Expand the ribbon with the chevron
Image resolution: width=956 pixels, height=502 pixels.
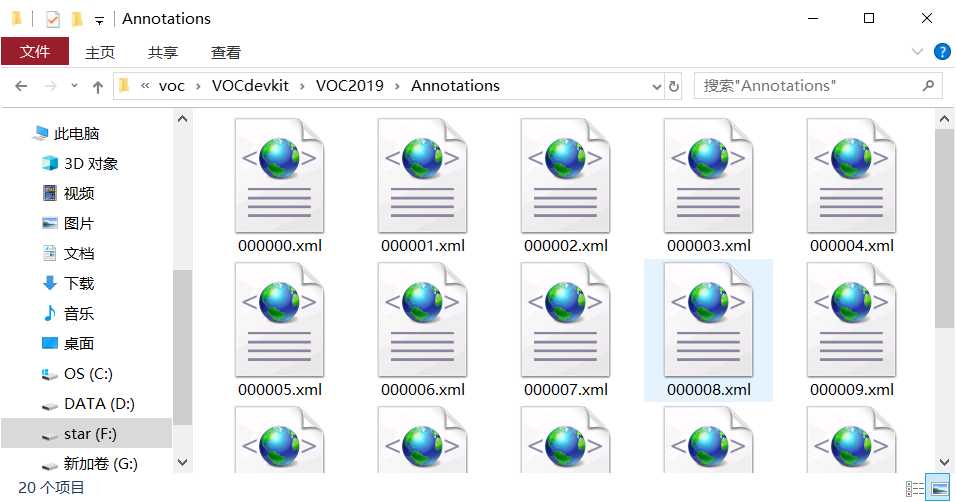click(x=917, y=52)
